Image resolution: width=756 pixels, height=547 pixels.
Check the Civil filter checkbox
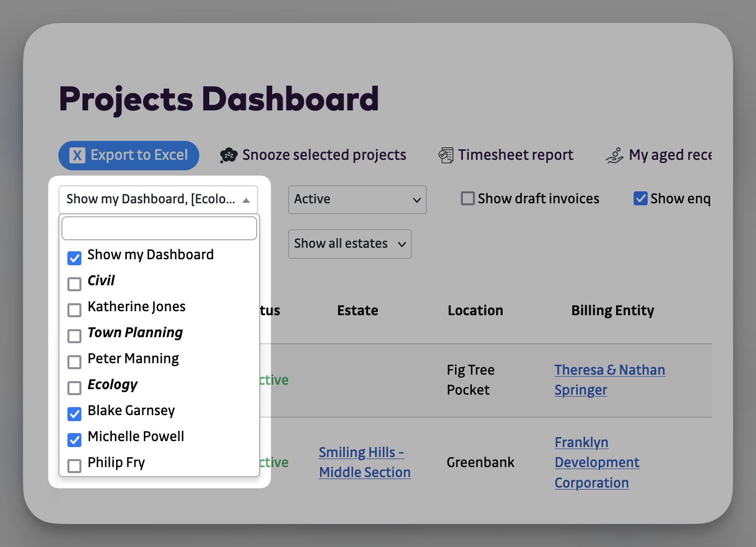[x=74, y=284]
